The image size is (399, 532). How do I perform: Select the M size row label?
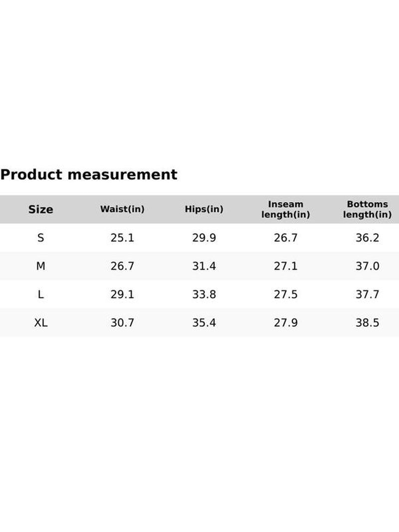[40, 266]
